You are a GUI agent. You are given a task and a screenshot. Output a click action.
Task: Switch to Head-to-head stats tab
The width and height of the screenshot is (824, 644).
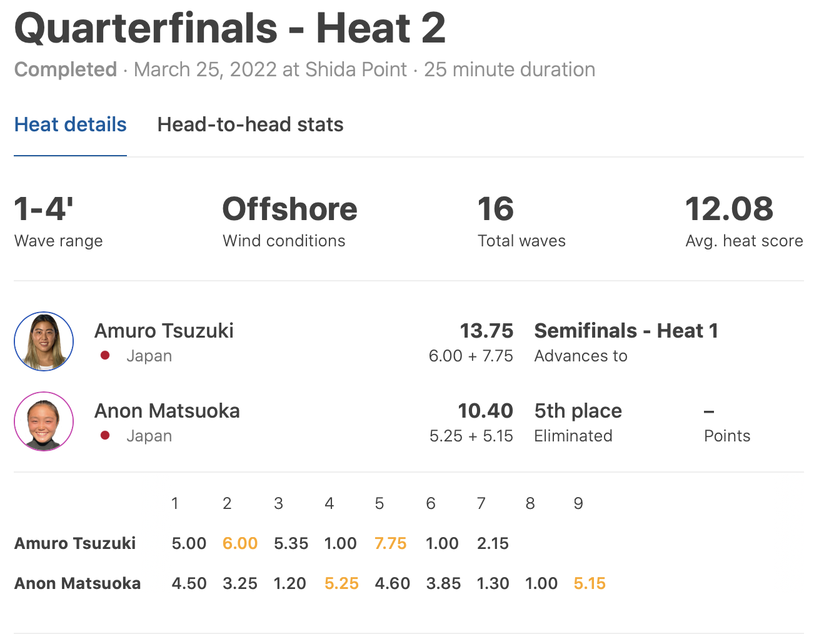[250, 124]
